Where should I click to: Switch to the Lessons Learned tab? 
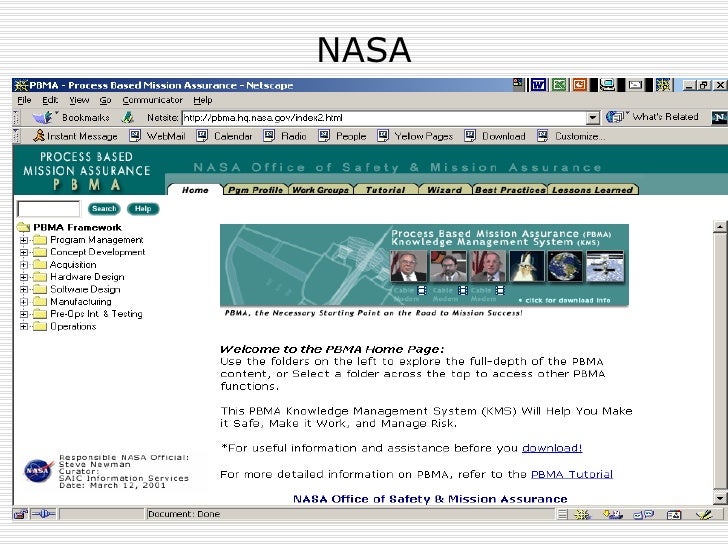[x=592, y=189]
